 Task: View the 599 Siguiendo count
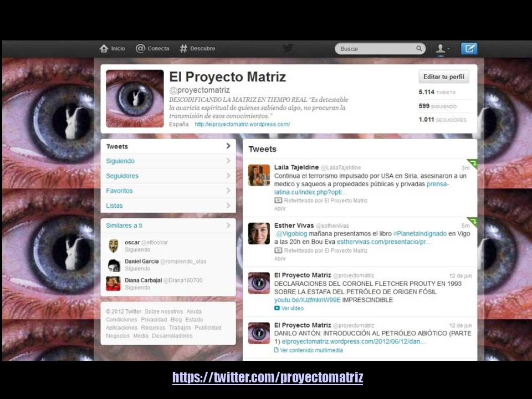coord(438,106)
